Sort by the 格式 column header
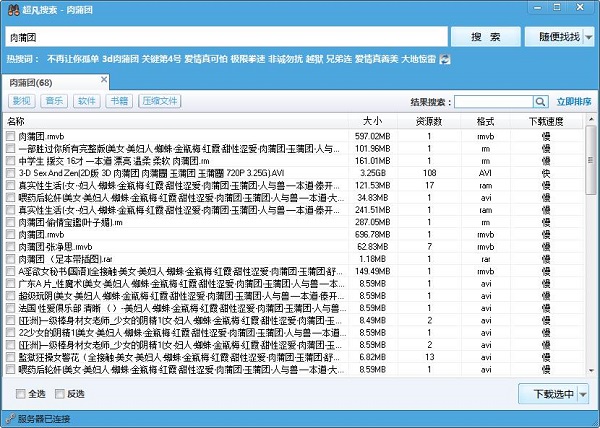Viewport: 600px width, 428px height. tap(486, 121)
